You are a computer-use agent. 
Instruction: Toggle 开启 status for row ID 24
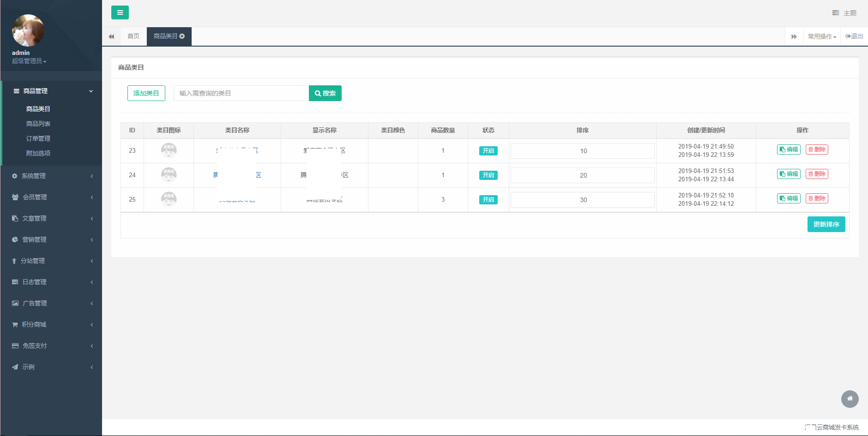[488, 175]
